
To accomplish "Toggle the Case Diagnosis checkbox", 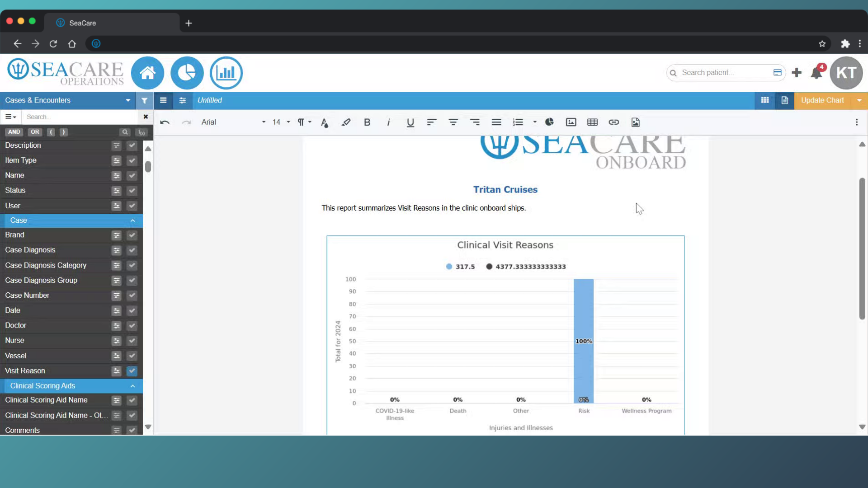I will pos(132,250).
